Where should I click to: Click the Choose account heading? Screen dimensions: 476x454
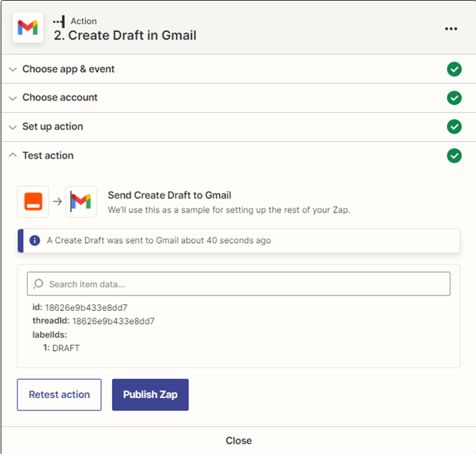click(60, 97)
